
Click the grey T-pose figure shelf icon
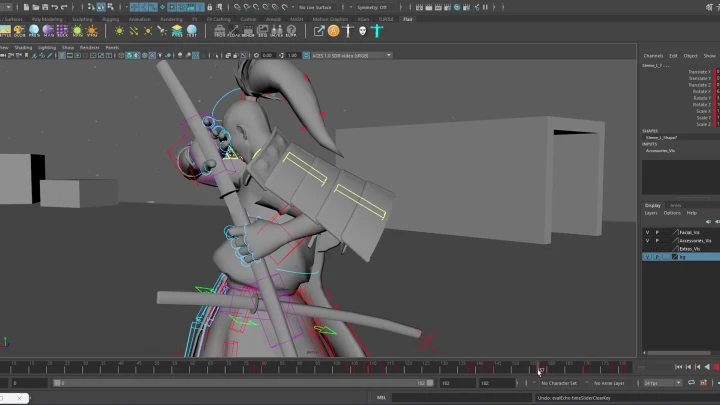(x=348, y=31)
